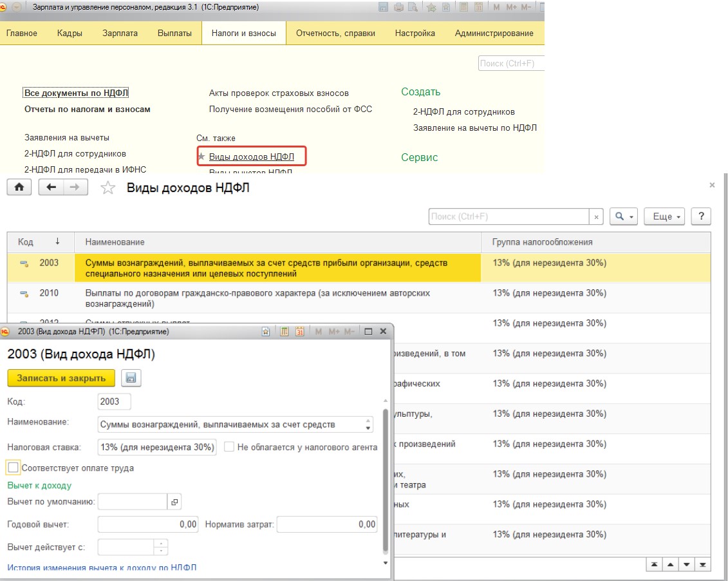Open Акты проверок страховых взносов
This screenshot has width=728, height=581.
tap(279, 93)
